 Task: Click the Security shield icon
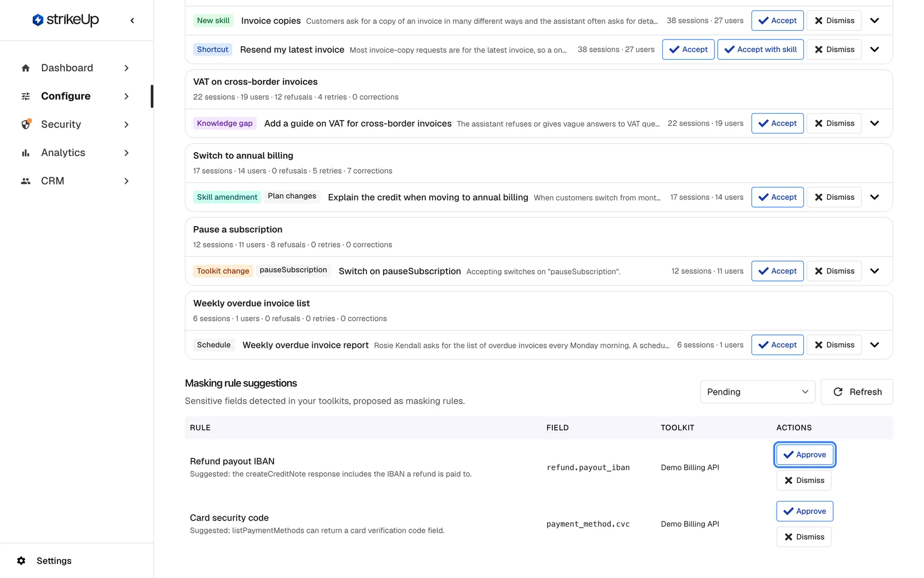26,124
